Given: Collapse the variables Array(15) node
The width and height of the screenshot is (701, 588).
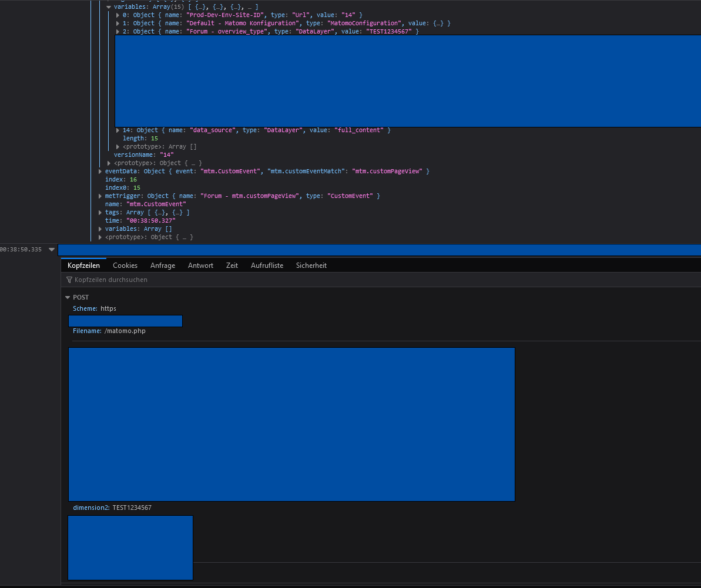Looking at the screenshot, I should pos(109,6).
